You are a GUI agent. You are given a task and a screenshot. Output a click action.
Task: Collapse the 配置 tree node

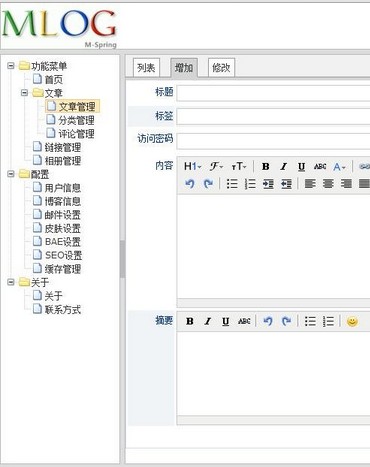(x=11, y=174)
